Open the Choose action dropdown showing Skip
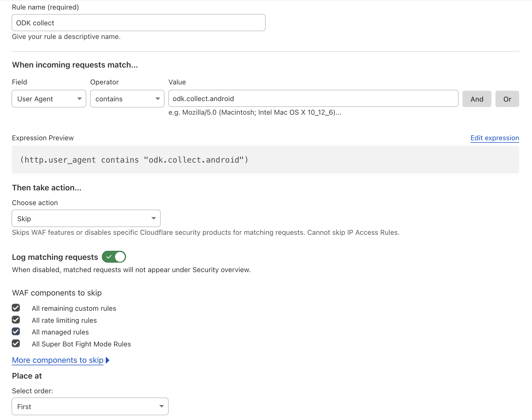Screen dimensions: 532x420 [x=86, y=218]
